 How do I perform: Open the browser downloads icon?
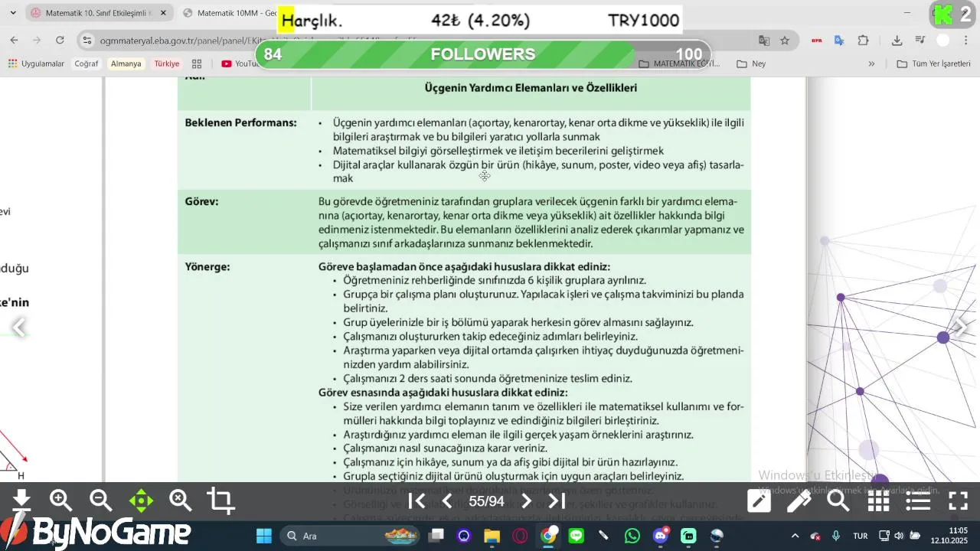[x=897, y=41]
